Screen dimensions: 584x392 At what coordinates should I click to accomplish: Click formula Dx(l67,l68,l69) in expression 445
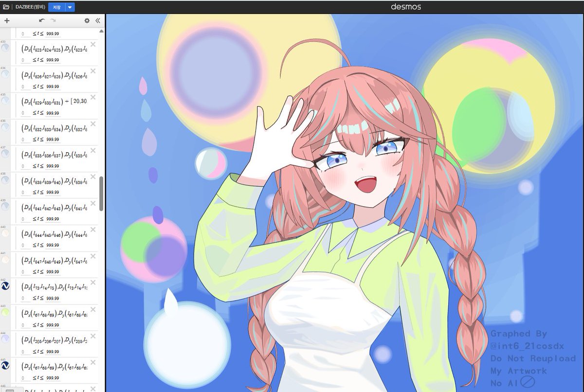(54, 366)
